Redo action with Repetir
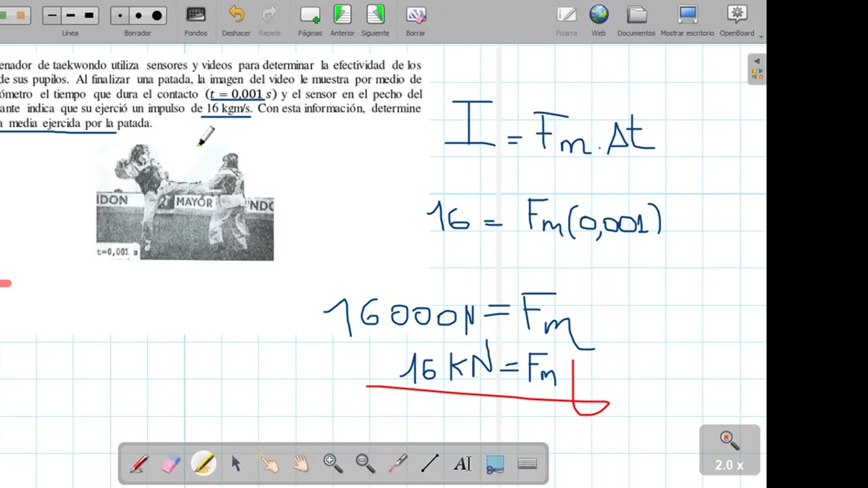Image resolution: width=868 pixels, height=488 pixels. coord(269,21)
